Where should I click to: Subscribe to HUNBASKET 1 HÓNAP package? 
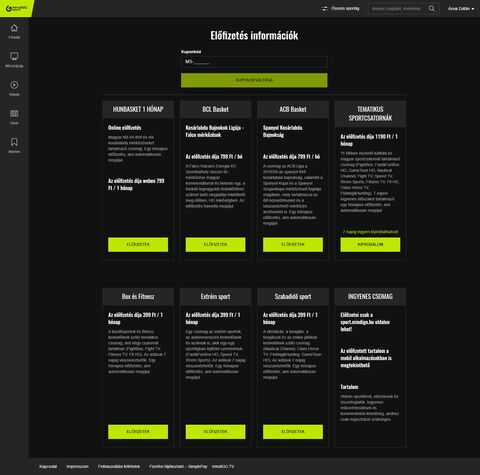pyautogui.click(x=138, y=245)
